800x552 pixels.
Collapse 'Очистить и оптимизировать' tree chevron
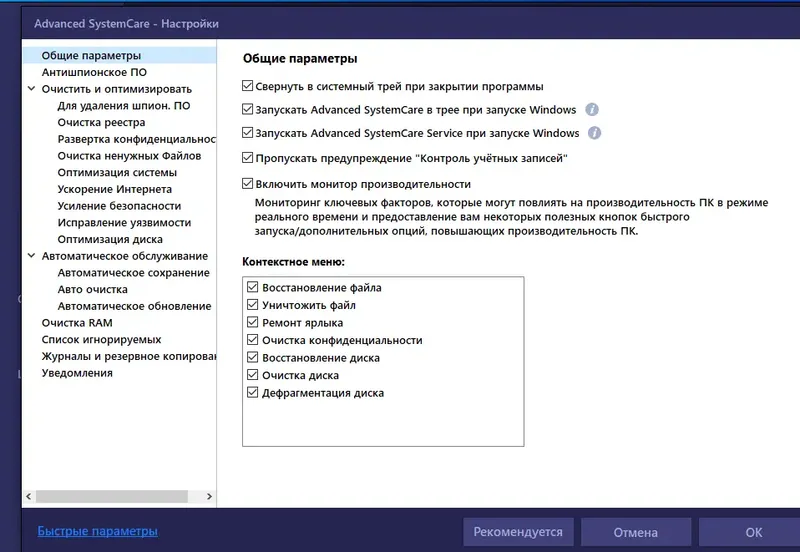(31, 89)
